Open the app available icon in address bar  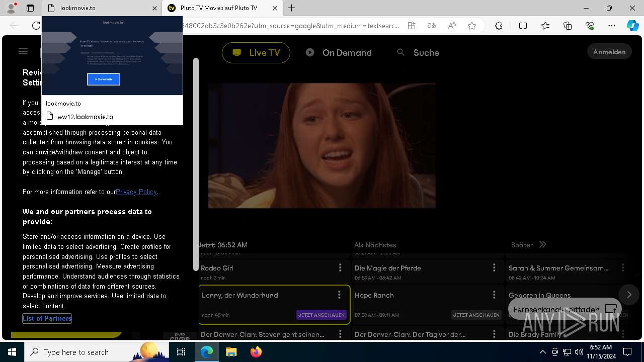pos(412,26)
